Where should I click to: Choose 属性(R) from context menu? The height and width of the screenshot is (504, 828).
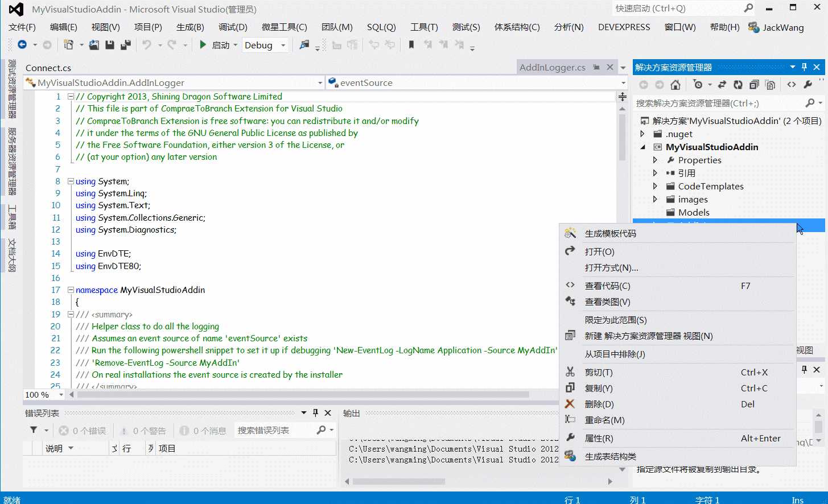point(677,438)
